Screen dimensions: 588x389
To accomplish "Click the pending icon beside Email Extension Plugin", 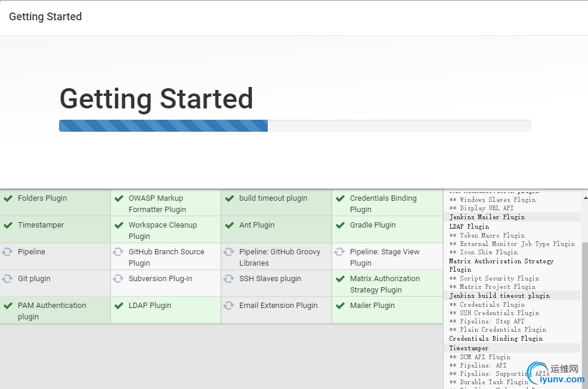I will click(x=229, y=306).
